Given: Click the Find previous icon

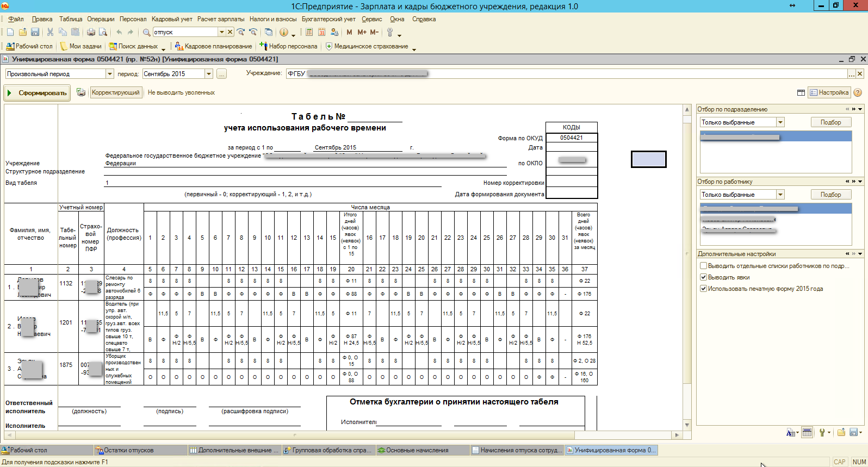Looking at the screenshot, I should (253, 32).
